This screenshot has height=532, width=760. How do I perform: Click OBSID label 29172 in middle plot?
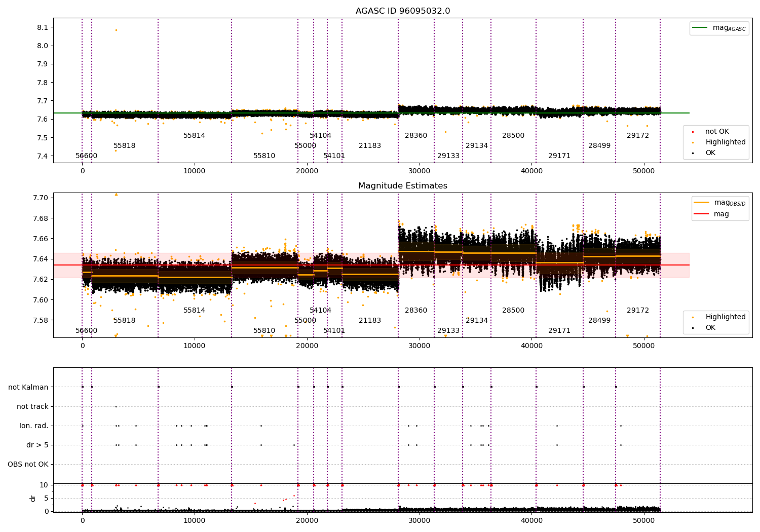(638, 311)
